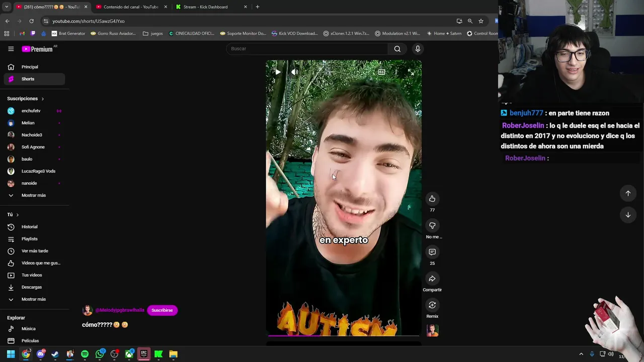The image size is (644, 362).
Task: Open the Nachoide3 subscription channel
Action: [x=34, y=135]
